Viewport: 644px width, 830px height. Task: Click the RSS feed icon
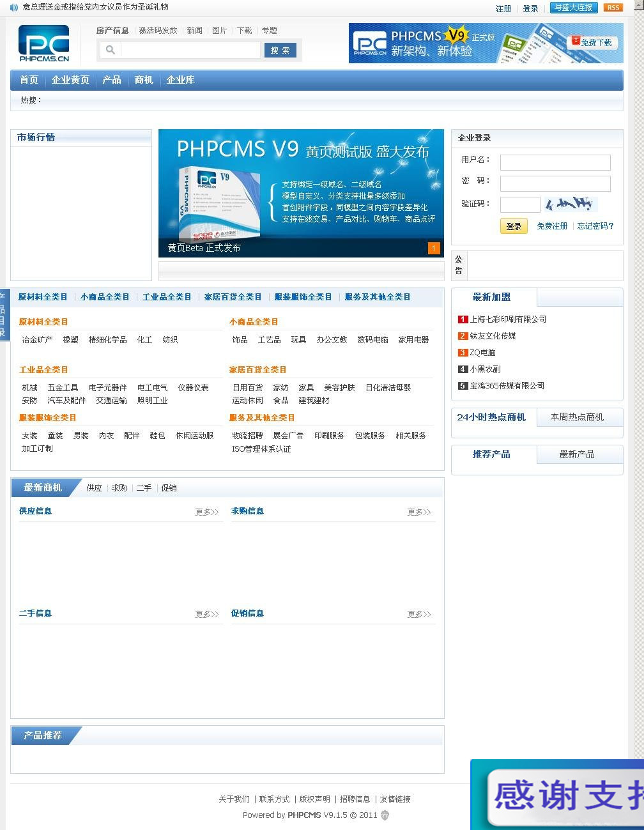click(x=613, y=8)
